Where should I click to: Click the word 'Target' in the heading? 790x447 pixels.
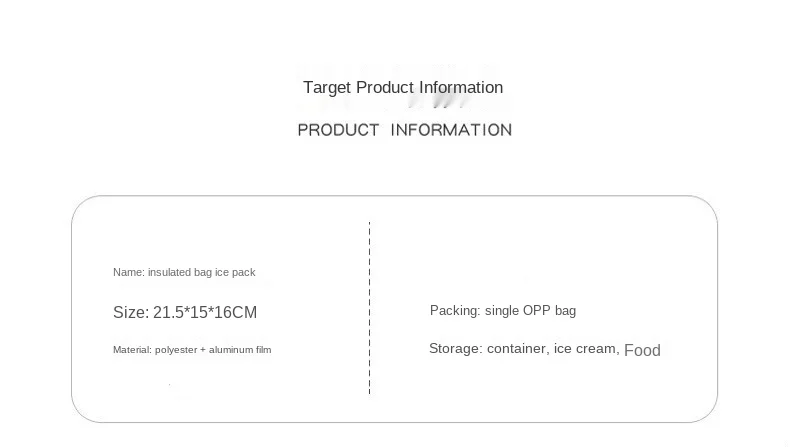coord(326,88)
